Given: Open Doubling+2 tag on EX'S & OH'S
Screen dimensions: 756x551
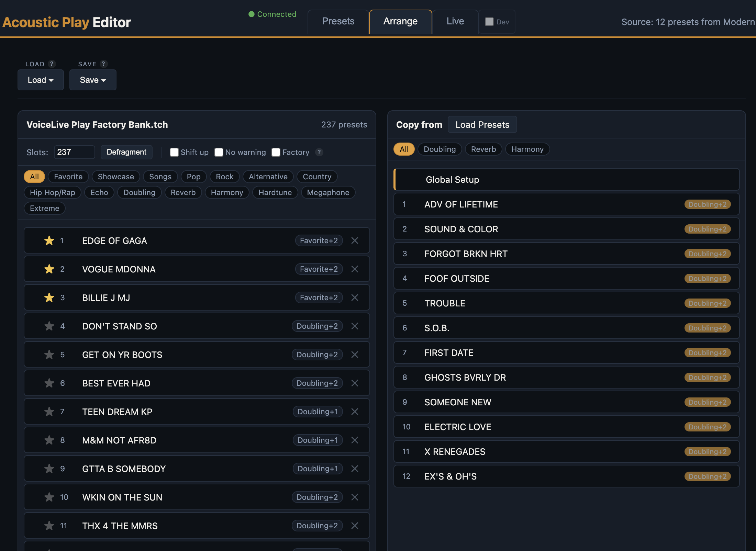Looking at the screenshot, I should coord(708,476).
